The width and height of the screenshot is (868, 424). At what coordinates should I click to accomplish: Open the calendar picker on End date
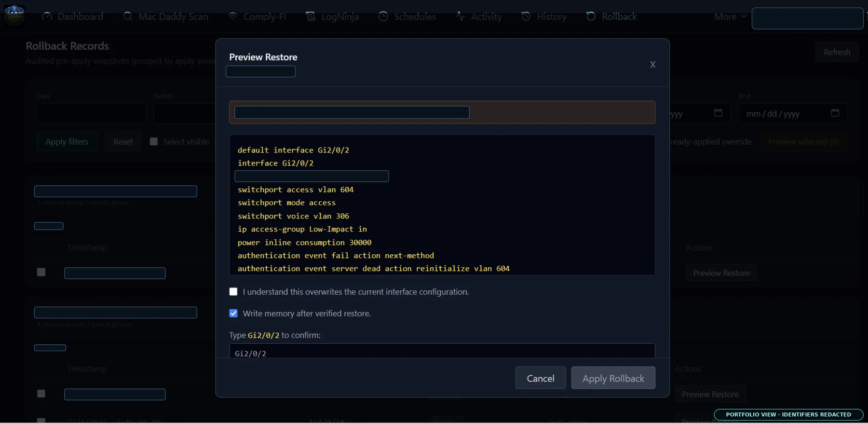click(x=835, y=113)
